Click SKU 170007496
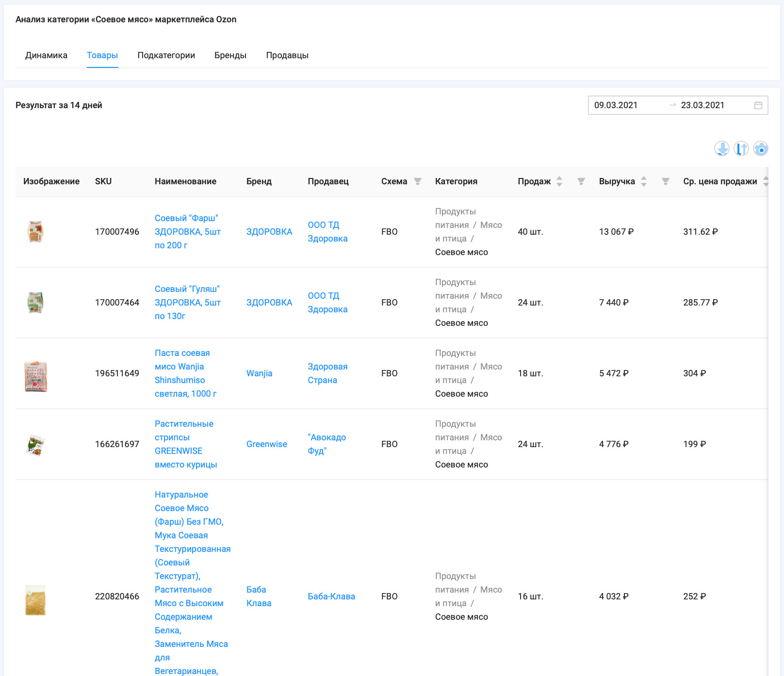Viewport: 784px width, 676px height. coord(117,232)
